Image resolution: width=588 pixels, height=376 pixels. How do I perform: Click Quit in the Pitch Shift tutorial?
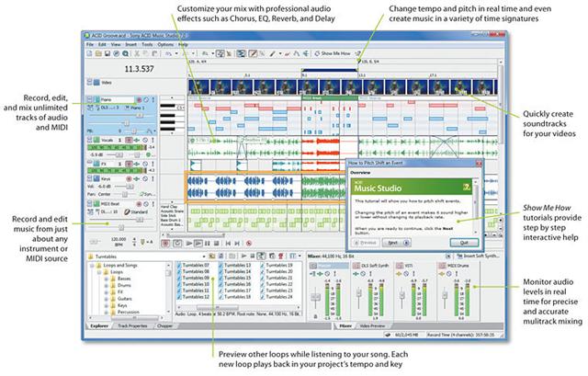point(464,243)
